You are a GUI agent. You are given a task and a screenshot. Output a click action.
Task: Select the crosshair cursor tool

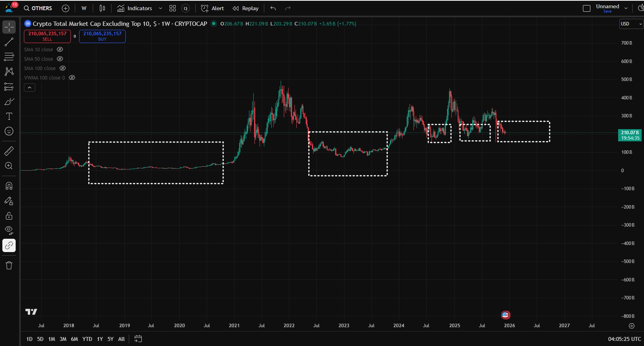click(x=9, y=27)
